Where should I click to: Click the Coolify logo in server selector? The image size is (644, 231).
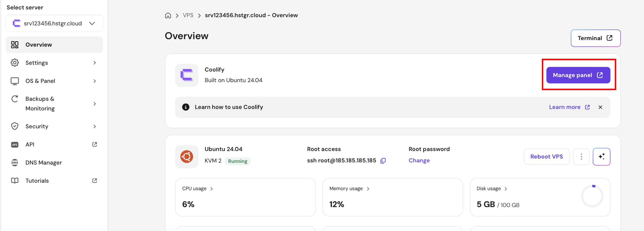17,23
